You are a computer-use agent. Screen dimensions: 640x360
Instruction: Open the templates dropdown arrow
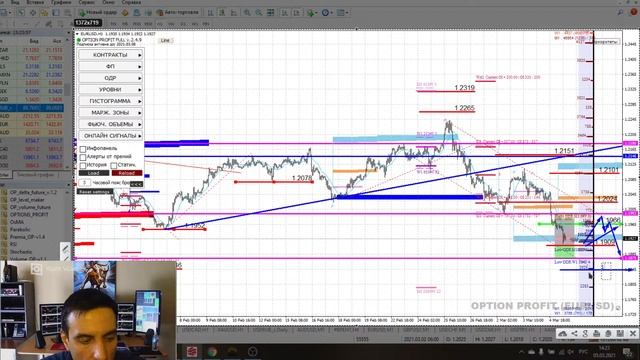coord(347,13)
